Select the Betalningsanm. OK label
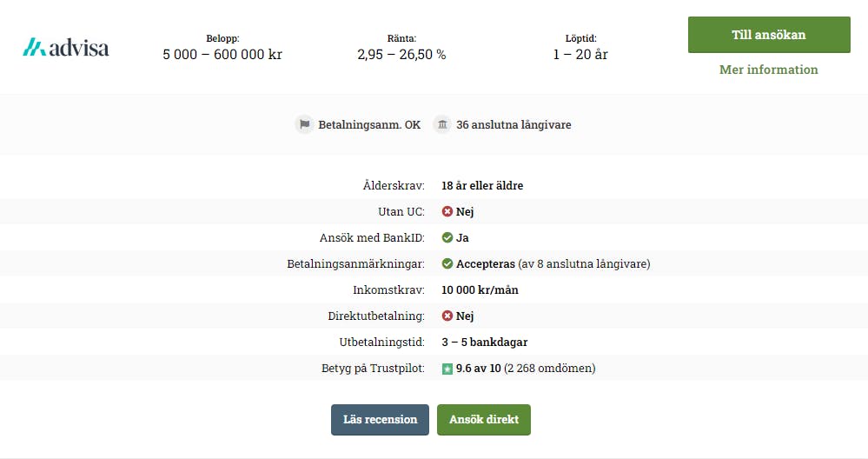 (369, 124)
